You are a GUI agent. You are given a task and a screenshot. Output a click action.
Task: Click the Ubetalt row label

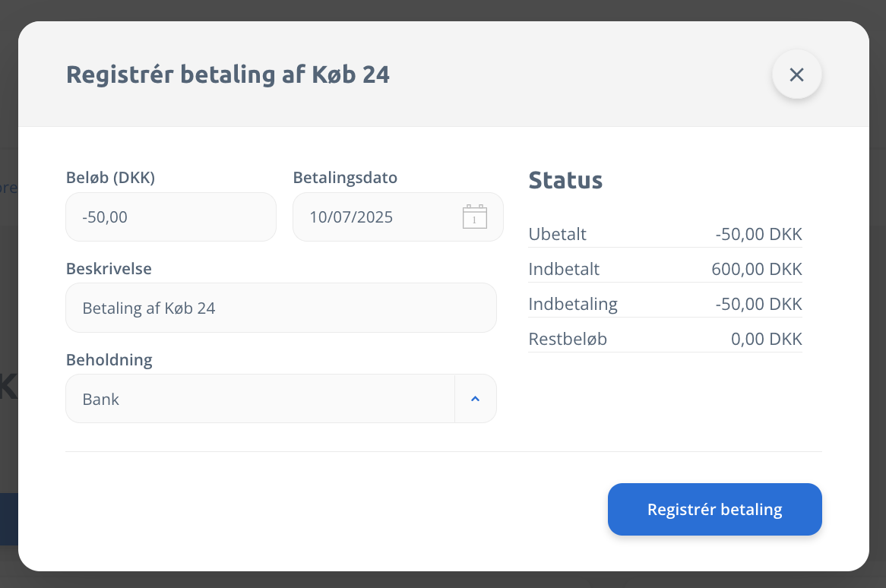557,234
